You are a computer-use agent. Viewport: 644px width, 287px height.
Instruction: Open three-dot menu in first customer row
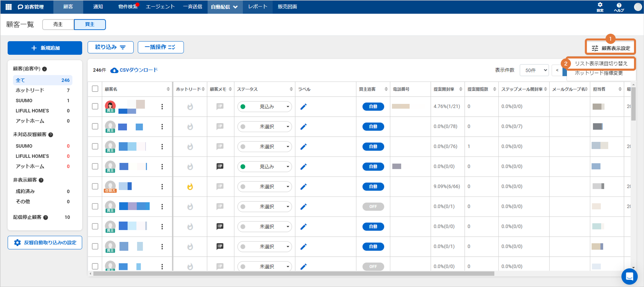click(x=162, y=107)
